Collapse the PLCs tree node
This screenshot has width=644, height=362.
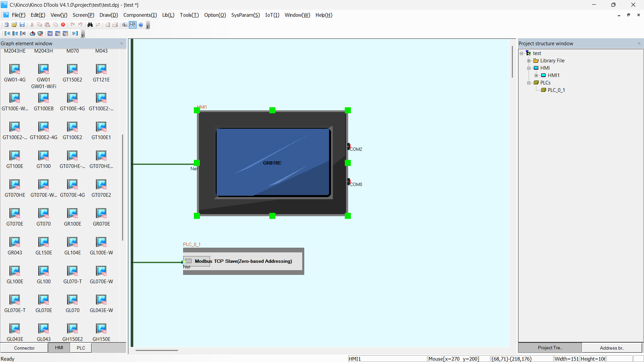pos(529,83)
